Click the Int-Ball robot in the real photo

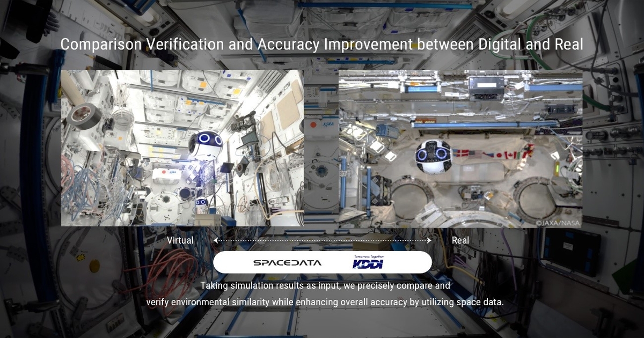pos(433,156)
